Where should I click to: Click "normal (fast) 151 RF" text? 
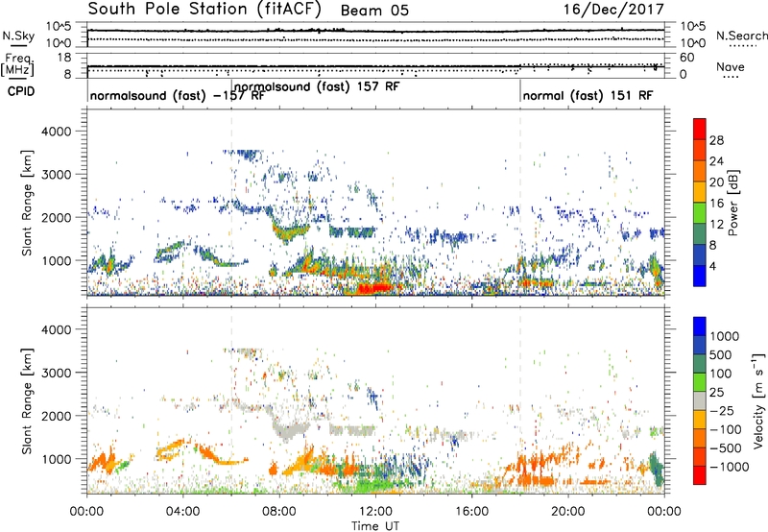588,95
